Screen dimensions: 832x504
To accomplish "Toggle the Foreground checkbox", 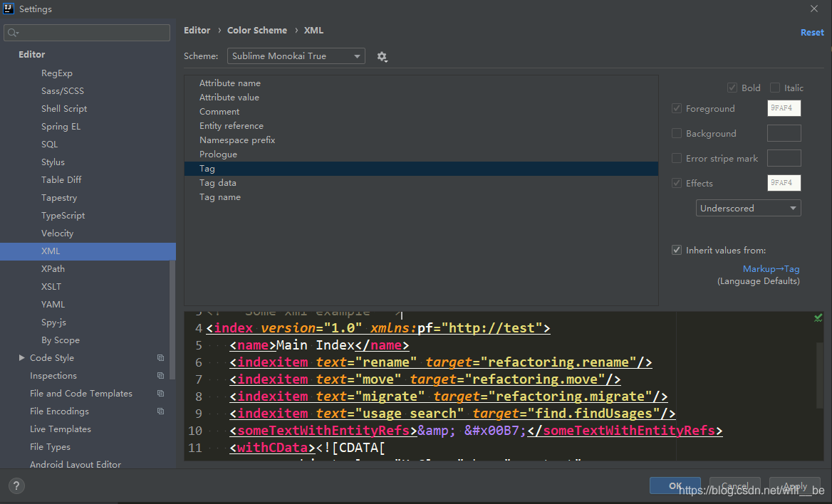I will [677, 108].
